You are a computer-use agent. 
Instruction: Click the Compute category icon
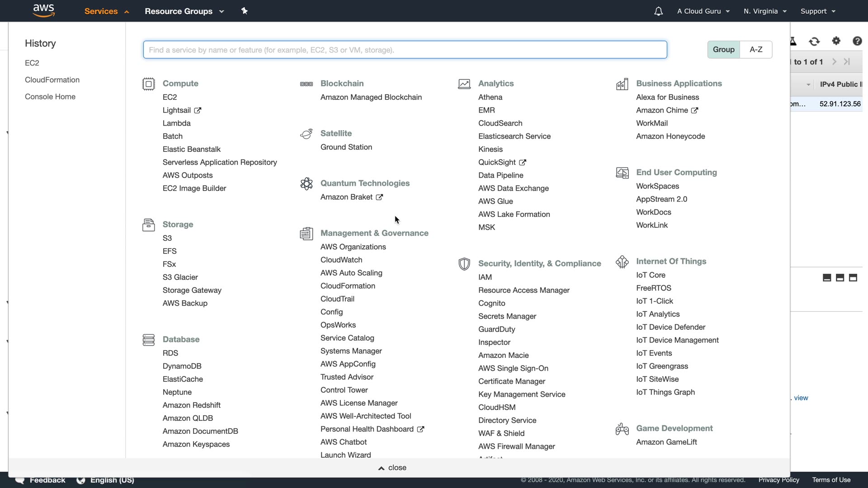pyautogui.click(x=148, y=84)
